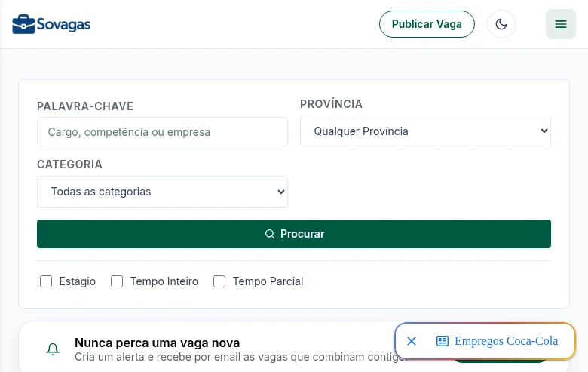
Task: Click the Procurar search button
Action: 294,234
